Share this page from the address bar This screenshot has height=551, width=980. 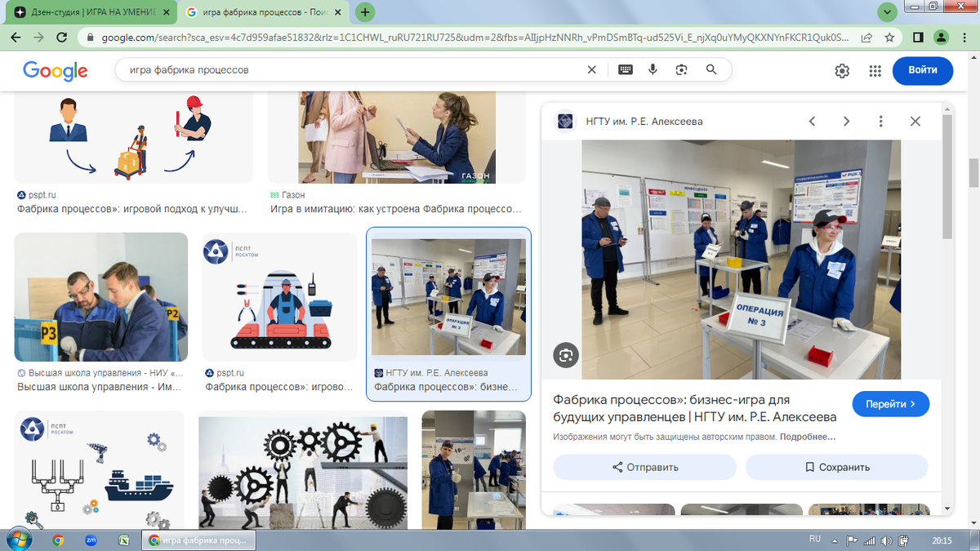click(866, 38)
